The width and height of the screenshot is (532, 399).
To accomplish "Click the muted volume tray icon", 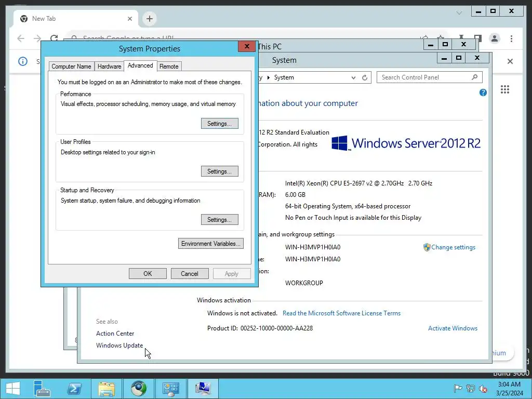I will coord(483,389).
